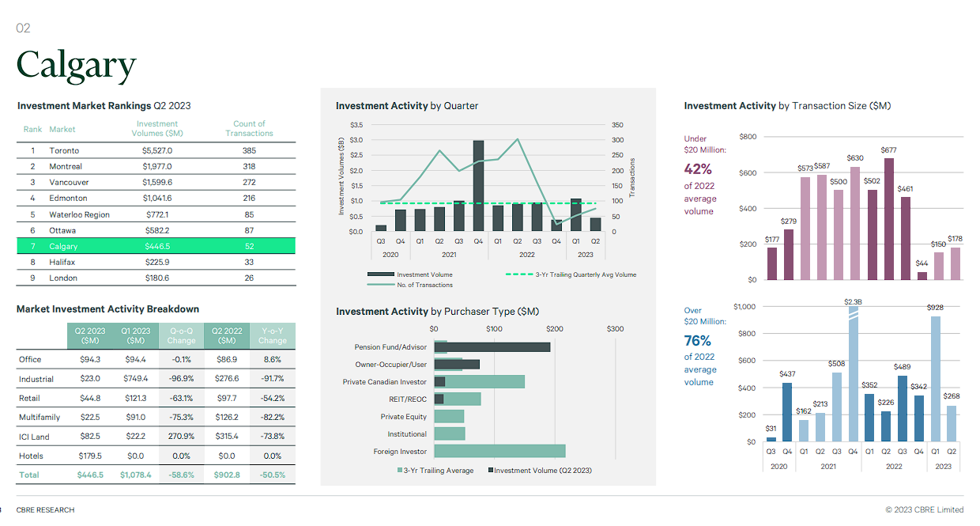Click the $928 bar in over-$20M chart
980x526 pixels.
pos(935,379)
